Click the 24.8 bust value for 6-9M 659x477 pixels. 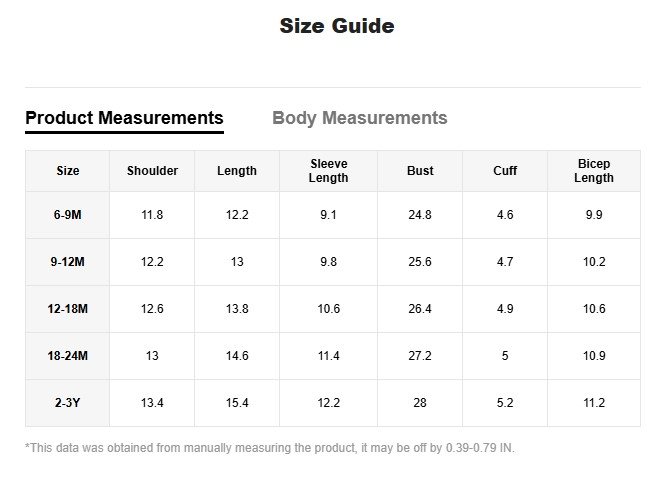coord(420,215)
